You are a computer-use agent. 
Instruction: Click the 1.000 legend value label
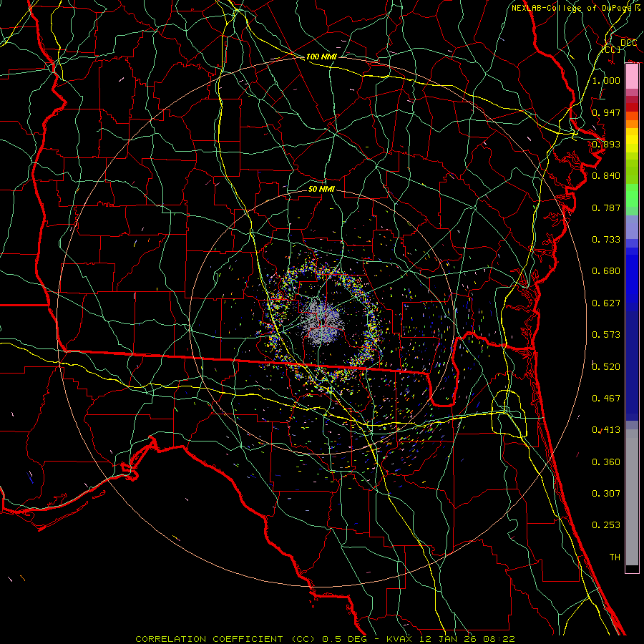606,81
